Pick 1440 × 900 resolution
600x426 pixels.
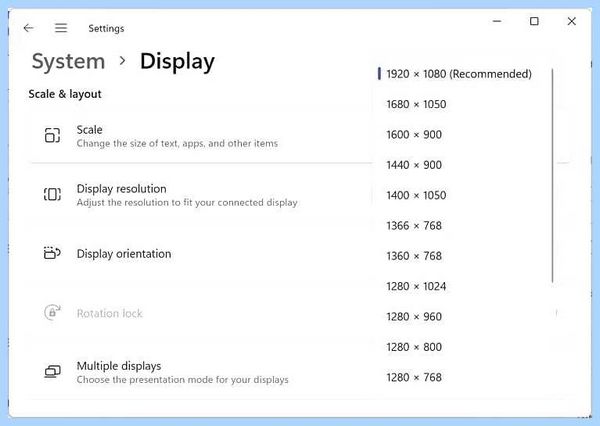414,165
